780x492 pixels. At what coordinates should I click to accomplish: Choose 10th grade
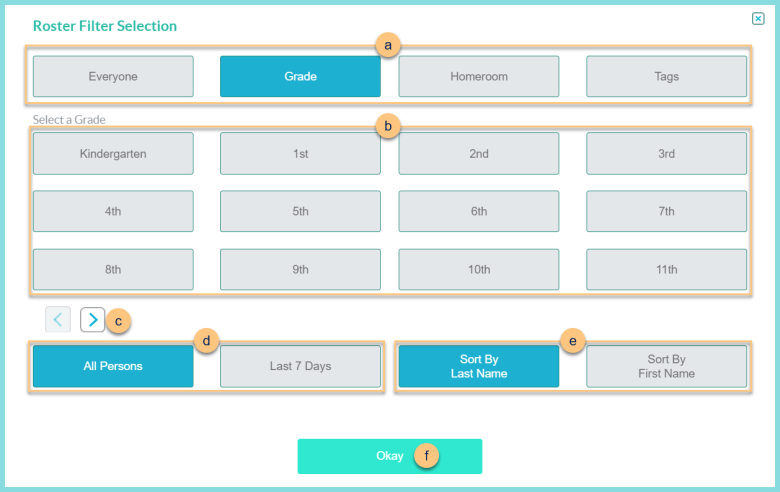pyautogui.click(x=479, y=269)
